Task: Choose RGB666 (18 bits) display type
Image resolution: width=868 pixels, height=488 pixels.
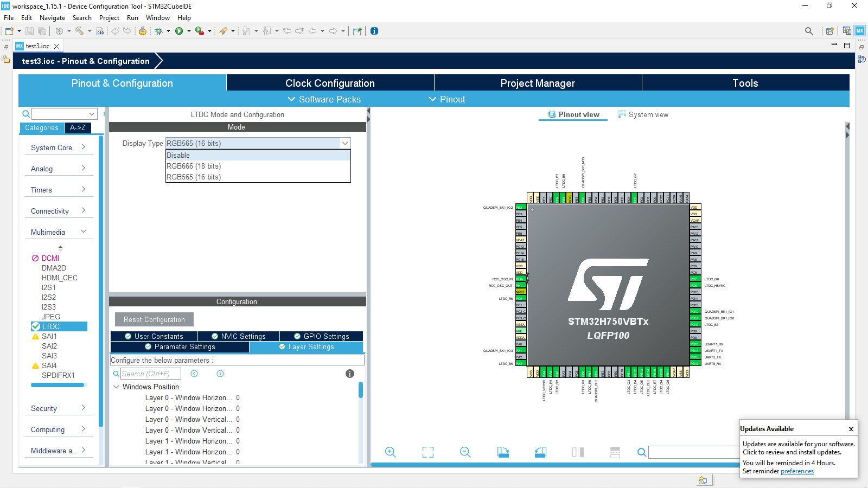Action: click(x=258, y=166)
